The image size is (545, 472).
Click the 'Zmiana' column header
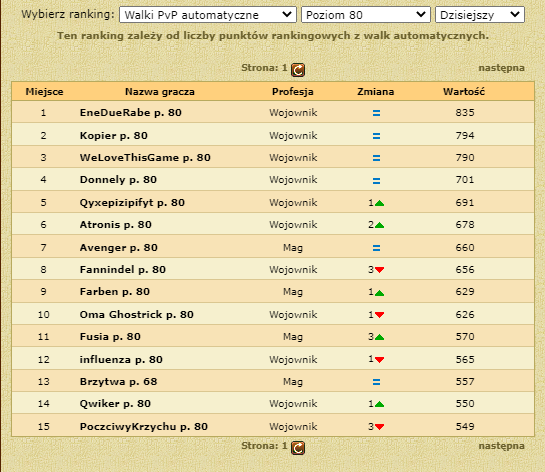[x=376, y=92]
